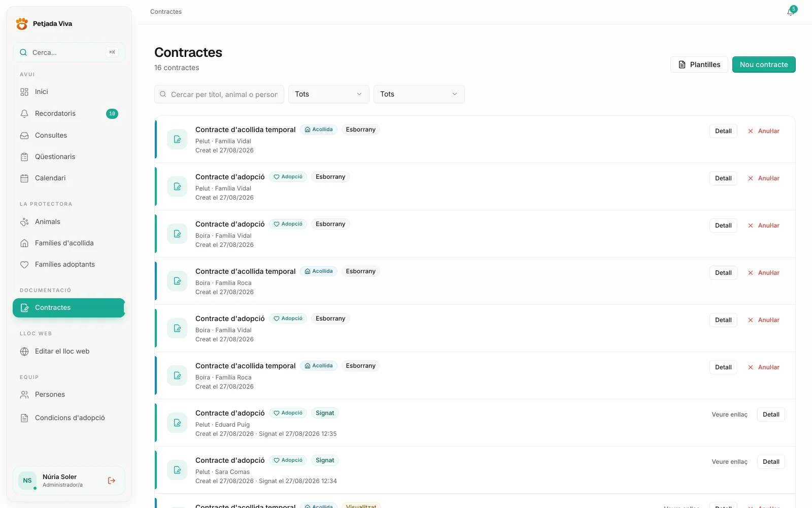This screenshot has height=508, width=812.
Task: Open Condicions d'adopció document
Action: coord(69,418)
